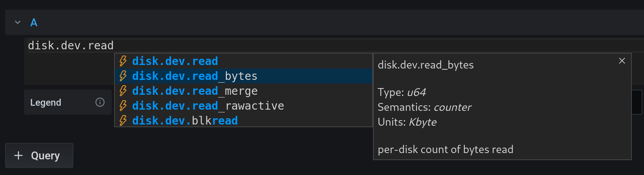Pick the disk.dev.read_merge completion
The height and width of the screenshot is (175, 644).
pos(195,91)
